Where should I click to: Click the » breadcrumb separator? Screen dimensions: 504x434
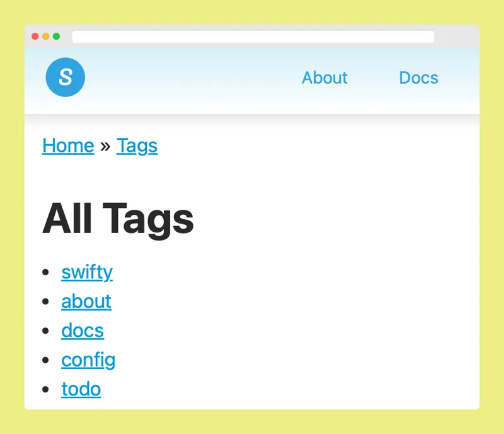coord(105,146)
